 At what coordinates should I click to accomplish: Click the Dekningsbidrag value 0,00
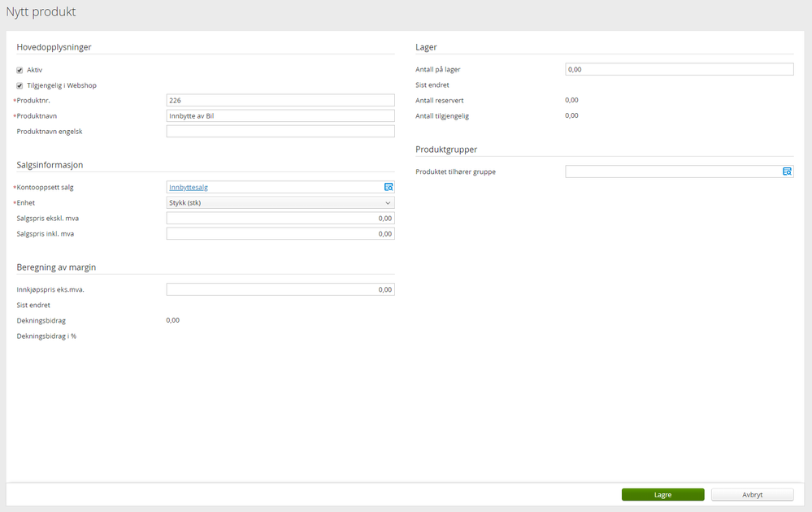[172, 320]
